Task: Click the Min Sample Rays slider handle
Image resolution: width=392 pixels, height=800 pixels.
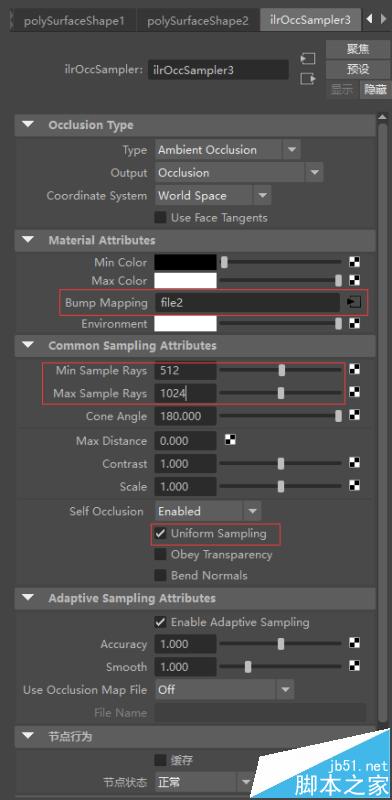Action: pos(282,370)
